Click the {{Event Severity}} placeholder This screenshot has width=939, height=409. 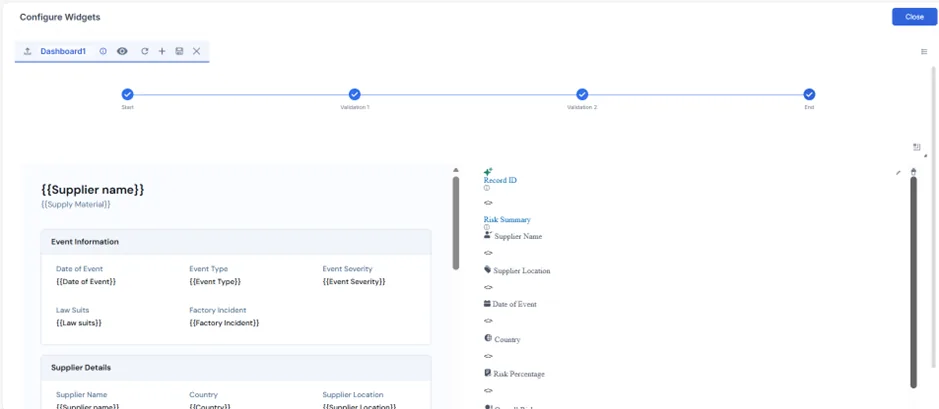(354, 281)
